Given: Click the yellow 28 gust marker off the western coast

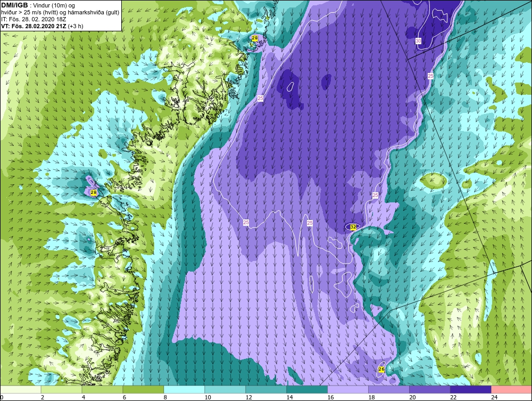Looking at the screenshot, I should click(94, 193).
